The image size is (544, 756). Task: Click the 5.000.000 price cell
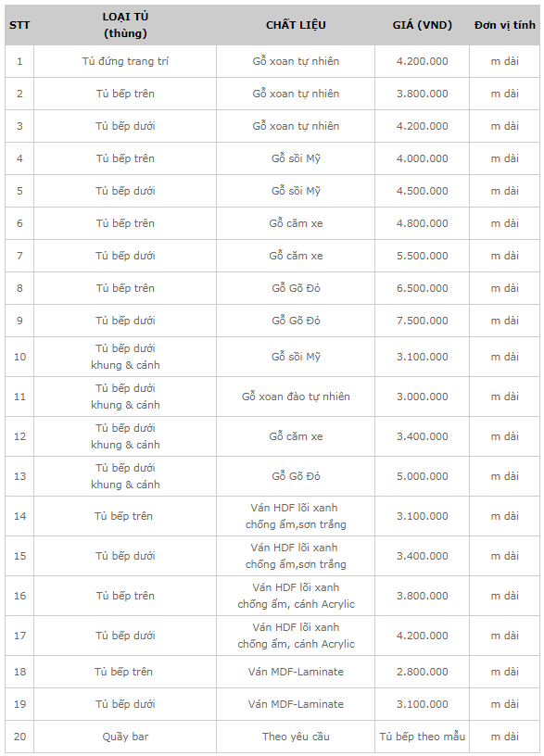click(422, 476)
